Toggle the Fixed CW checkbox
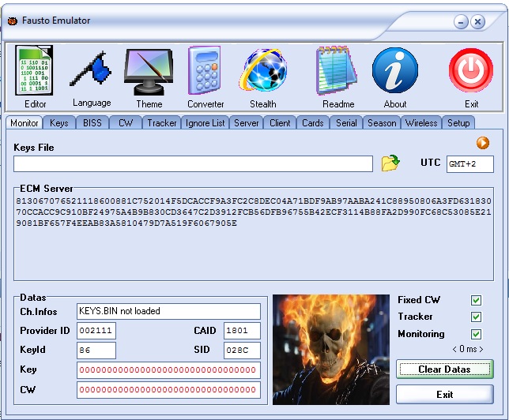 click(x=477, y=300)
